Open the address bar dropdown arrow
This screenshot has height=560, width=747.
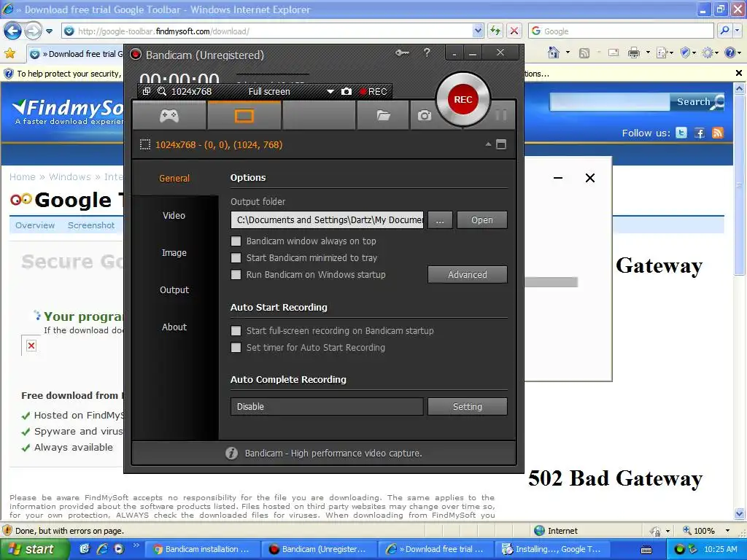479,31
